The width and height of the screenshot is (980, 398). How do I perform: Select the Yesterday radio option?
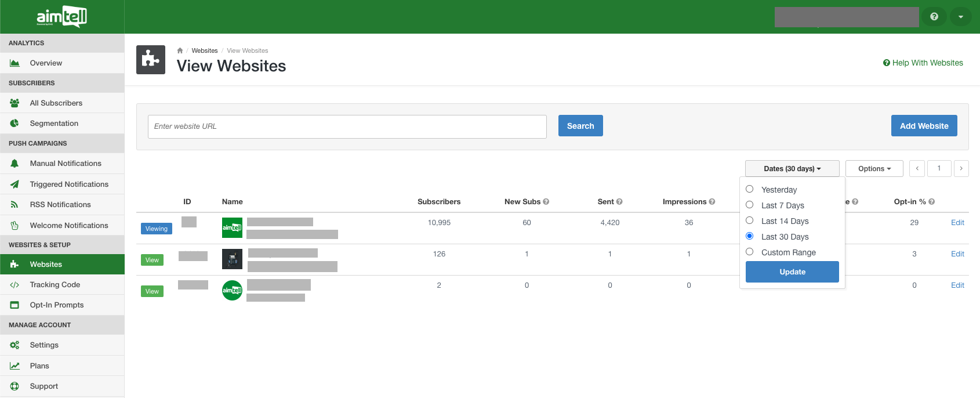point(749,189)
